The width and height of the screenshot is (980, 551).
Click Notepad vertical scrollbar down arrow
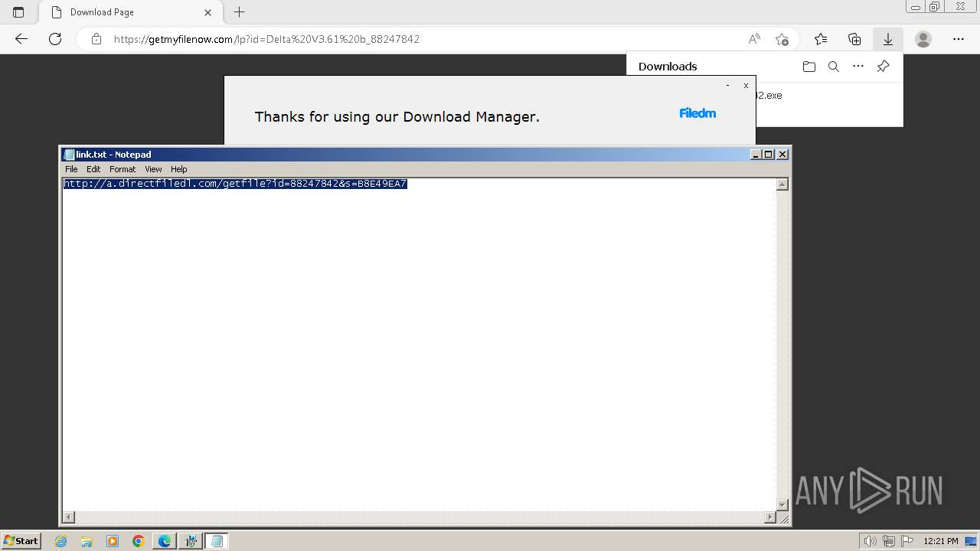782,504
